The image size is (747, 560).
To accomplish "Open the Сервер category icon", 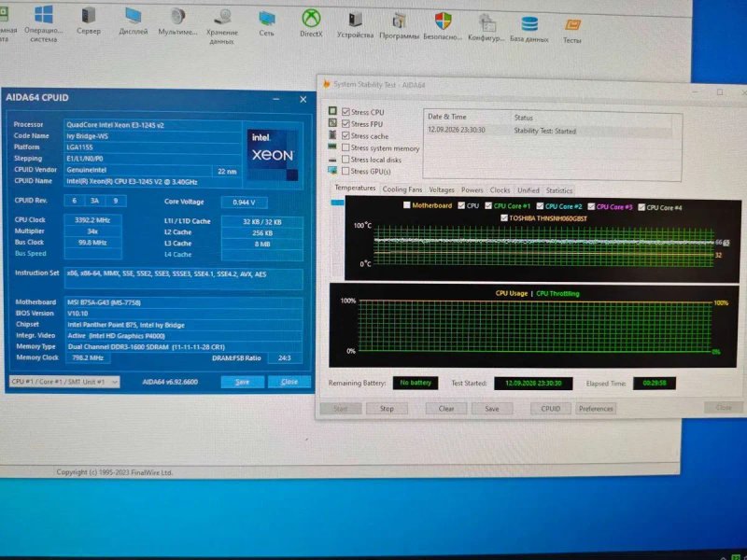I will click(89, 15).
